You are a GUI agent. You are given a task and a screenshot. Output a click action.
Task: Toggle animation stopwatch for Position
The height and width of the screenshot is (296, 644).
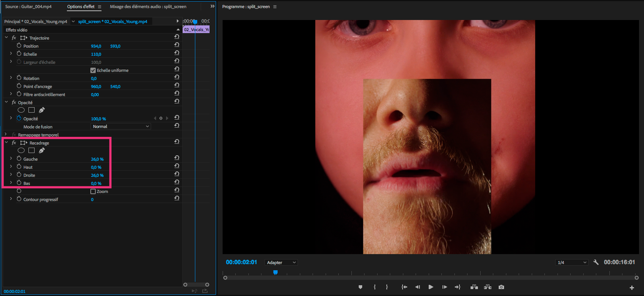pos(19,46)
